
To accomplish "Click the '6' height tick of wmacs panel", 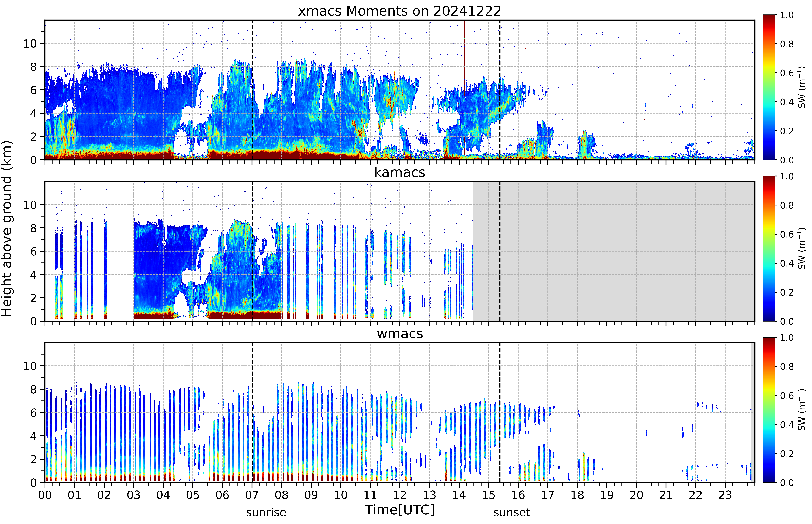I will 33,413.
